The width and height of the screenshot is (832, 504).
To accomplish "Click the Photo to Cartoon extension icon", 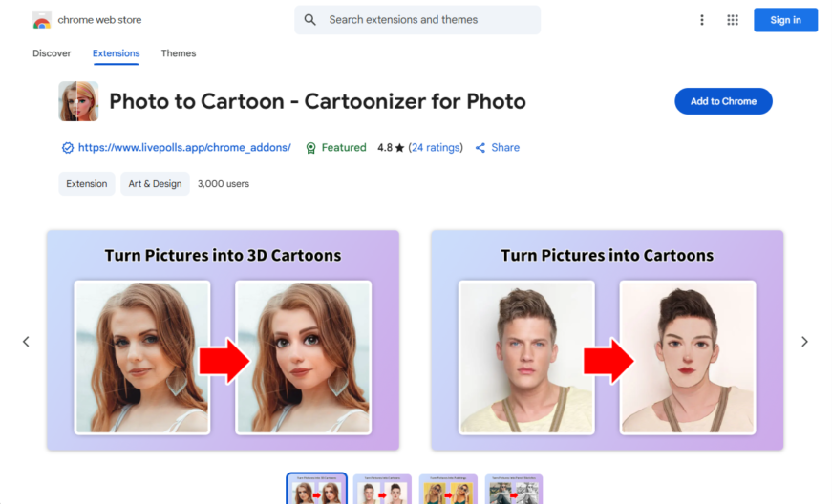I will click(78, 101).
